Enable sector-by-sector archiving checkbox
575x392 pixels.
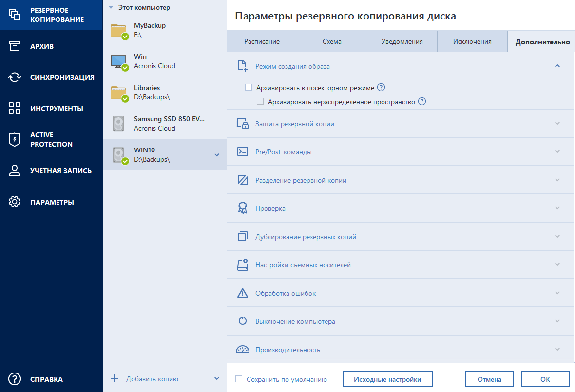(249, 88)
